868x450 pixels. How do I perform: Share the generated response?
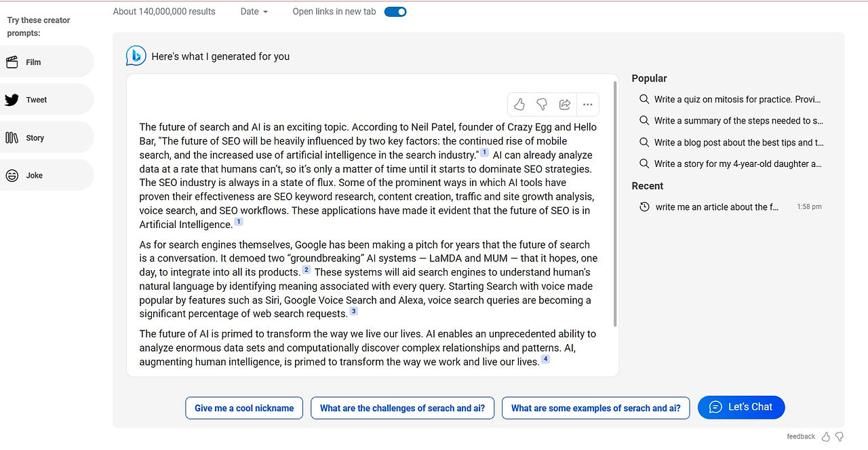tap(564, 105)
